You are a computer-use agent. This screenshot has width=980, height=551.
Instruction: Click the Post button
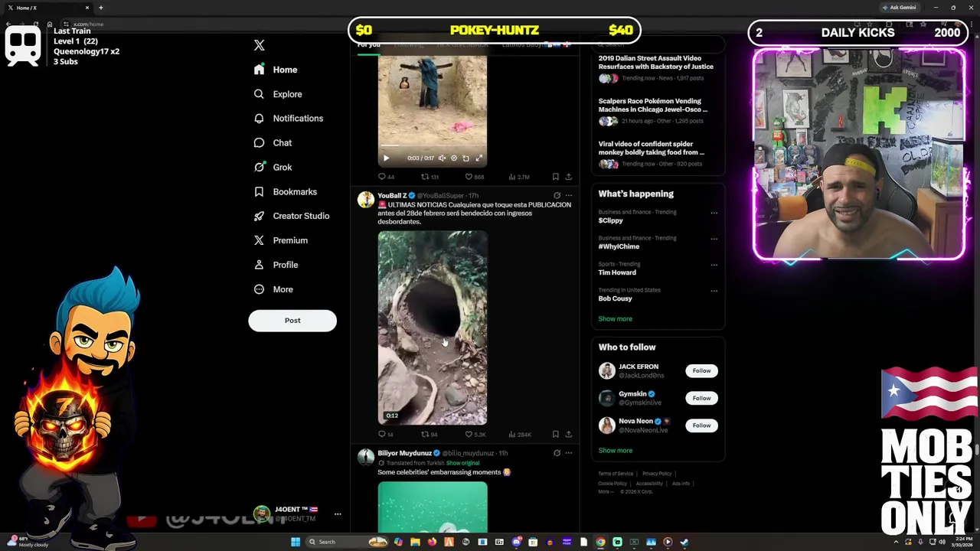click(x=292, y=321)
